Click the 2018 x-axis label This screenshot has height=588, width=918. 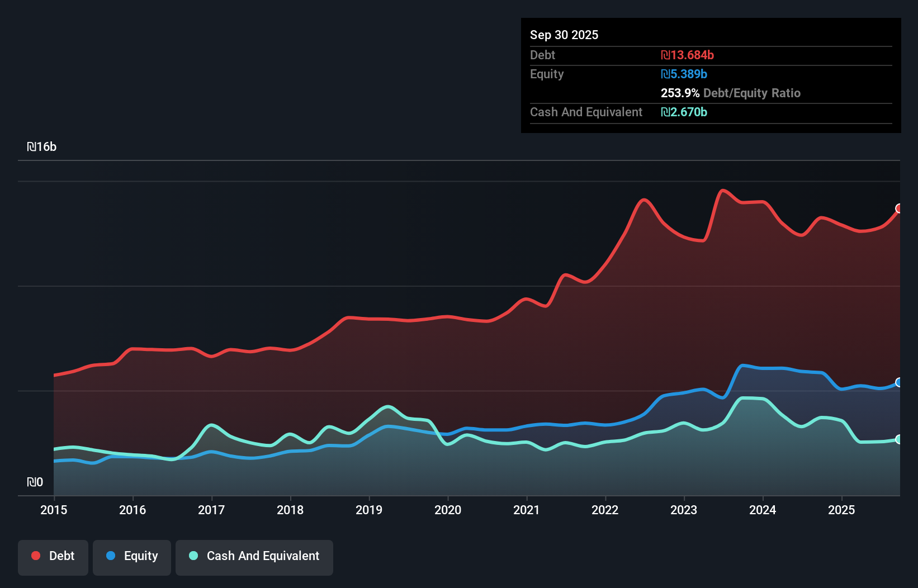tap(290, 510)
